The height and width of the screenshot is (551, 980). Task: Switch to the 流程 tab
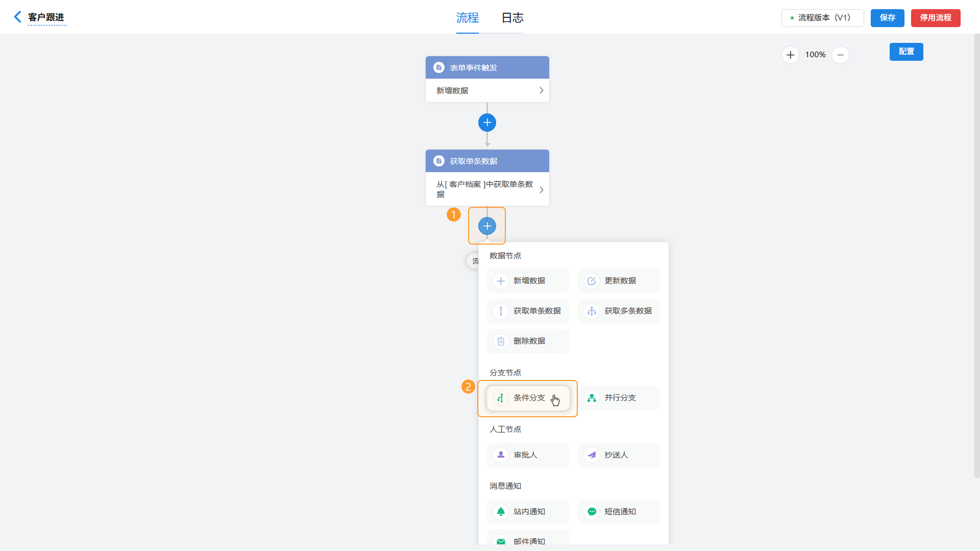click(x=467, y=18)
